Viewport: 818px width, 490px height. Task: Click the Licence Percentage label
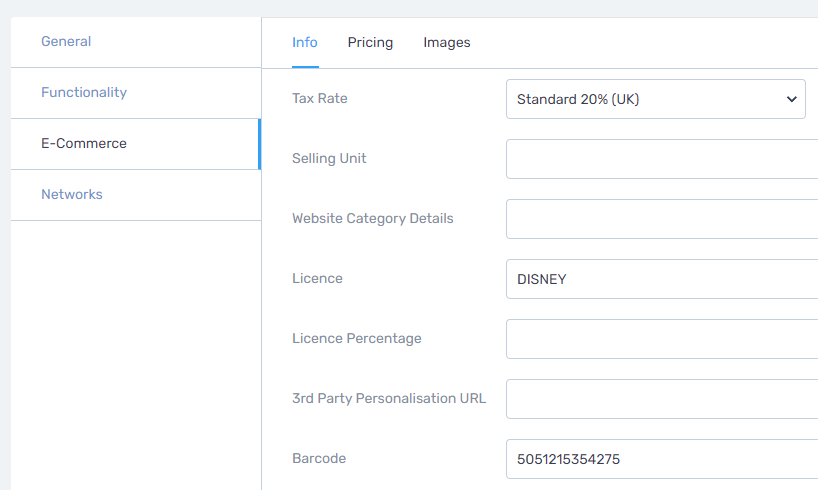point(357,338)
